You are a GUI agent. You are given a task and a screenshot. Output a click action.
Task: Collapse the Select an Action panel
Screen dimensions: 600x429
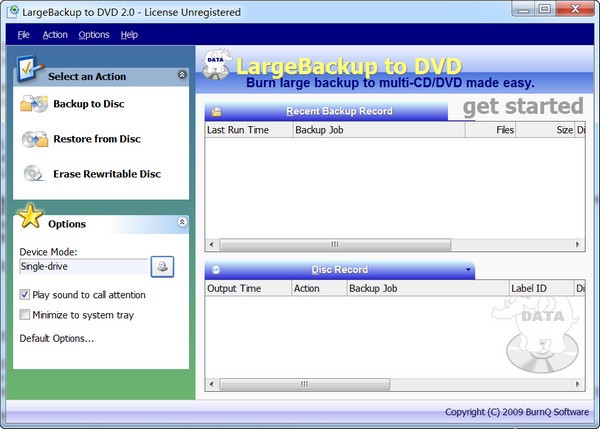[x=183, y=75]
